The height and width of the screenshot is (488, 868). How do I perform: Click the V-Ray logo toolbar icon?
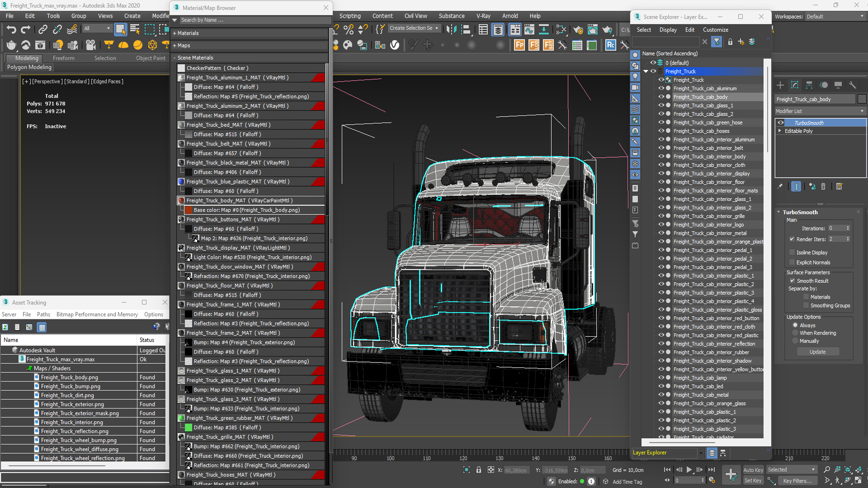pyautogui.click(x=395, y=45)
